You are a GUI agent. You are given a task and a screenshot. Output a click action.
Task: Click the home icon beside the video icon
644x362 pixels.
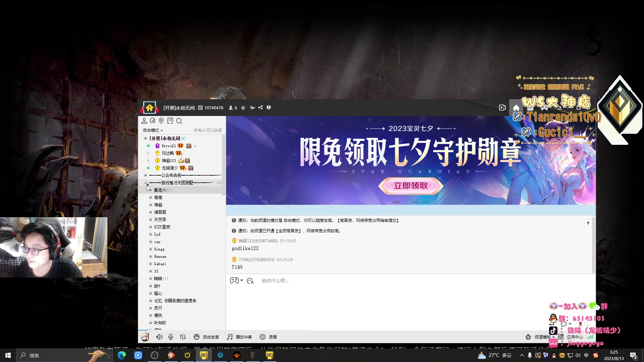(516, 108)
